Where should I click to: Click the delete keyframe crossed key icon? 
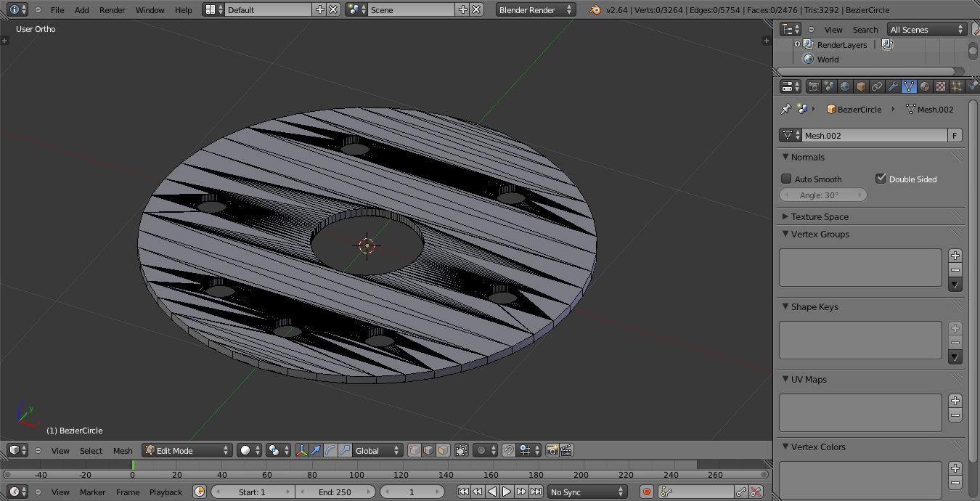[756, 492]
